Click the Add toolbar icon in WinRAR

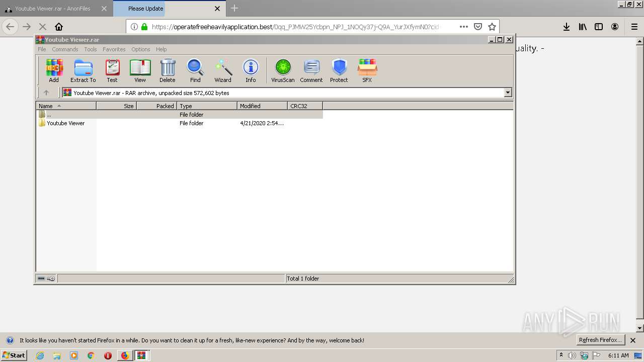pos(54,70)
